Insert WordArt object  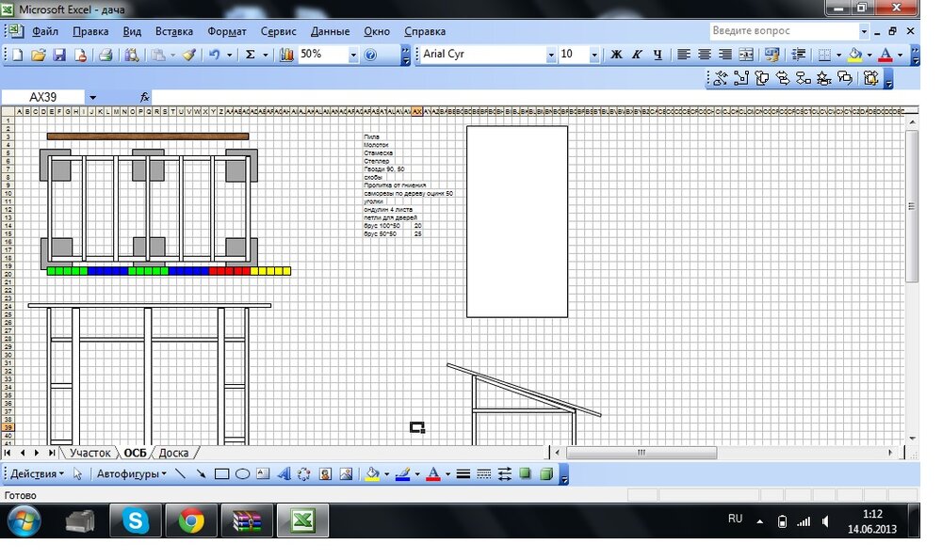(x=284, y=473)
